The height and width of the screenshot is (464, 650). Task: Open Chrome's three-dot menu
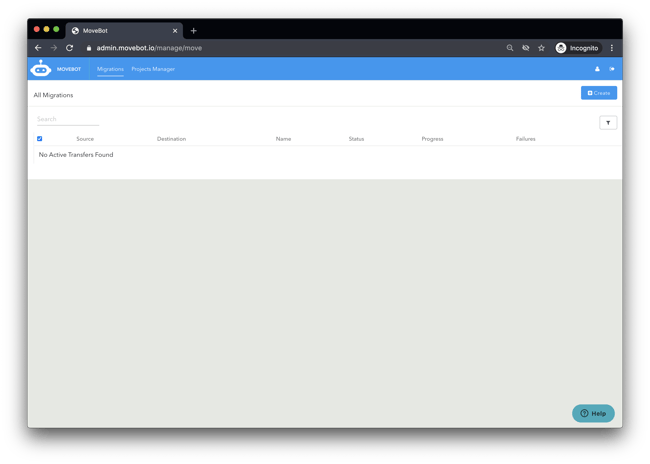point(611,48)
